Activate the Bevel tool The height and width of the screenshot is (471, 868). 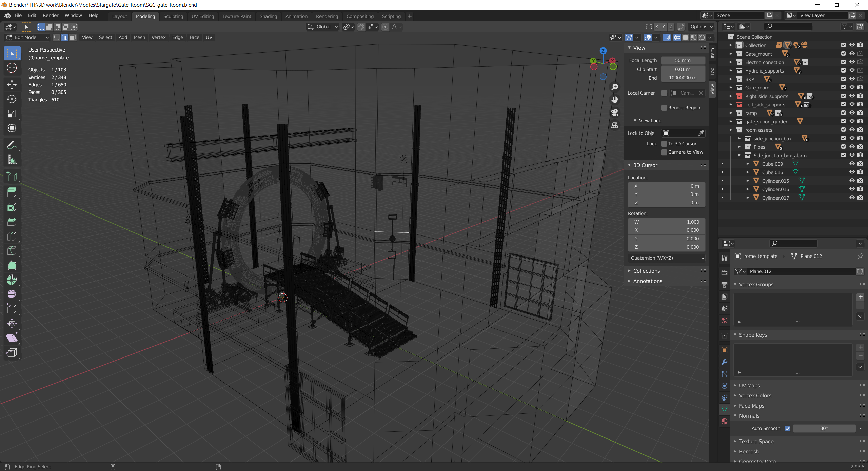pos(12,222)
